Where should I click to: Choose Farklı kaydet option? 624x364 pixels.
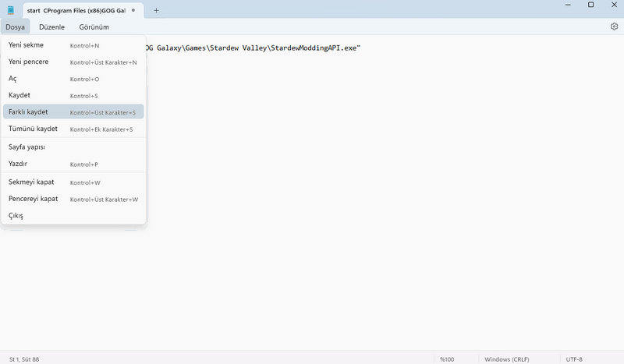(x=73, y=111)
